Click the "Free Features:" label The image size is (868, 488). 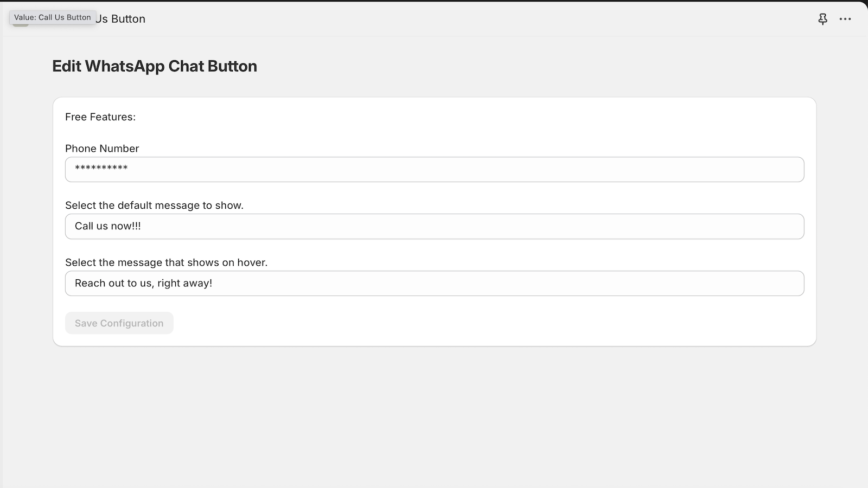[100, 117]
